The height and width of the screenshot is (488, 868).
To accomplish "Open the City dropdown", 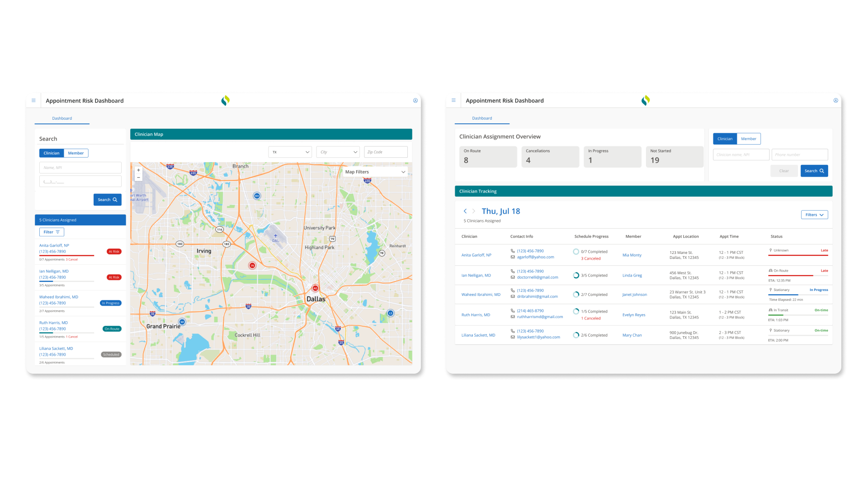I will pos(338,152).
